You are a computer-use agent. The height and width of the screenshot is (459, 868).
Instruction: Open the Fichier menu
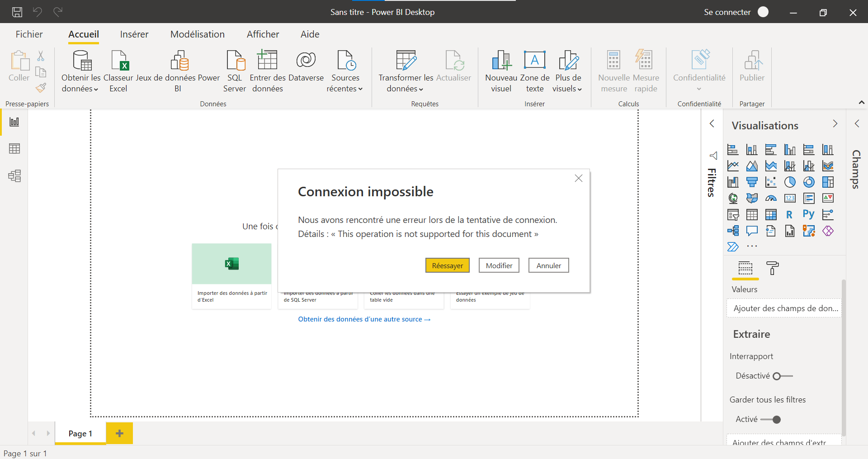[29, 34]
